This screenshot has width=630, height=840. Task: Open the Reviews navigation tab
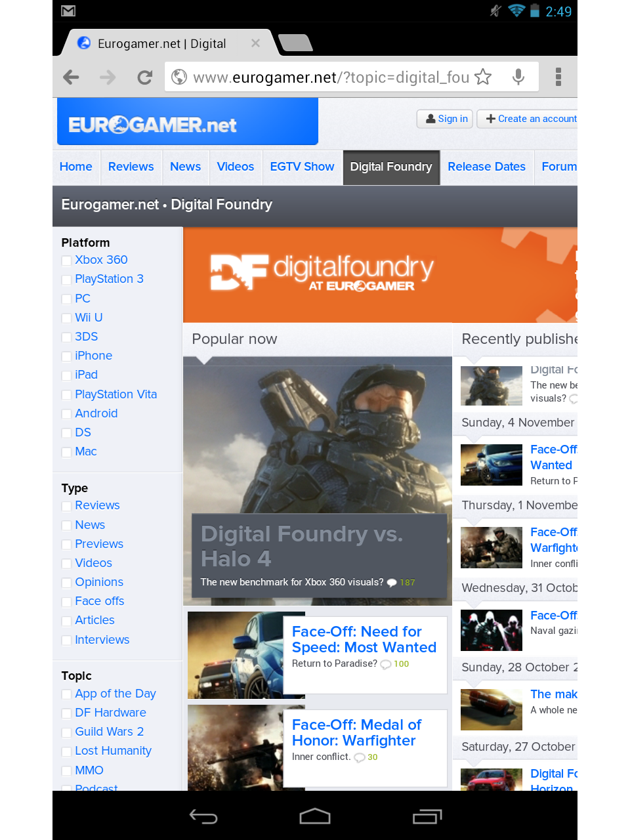131,167
